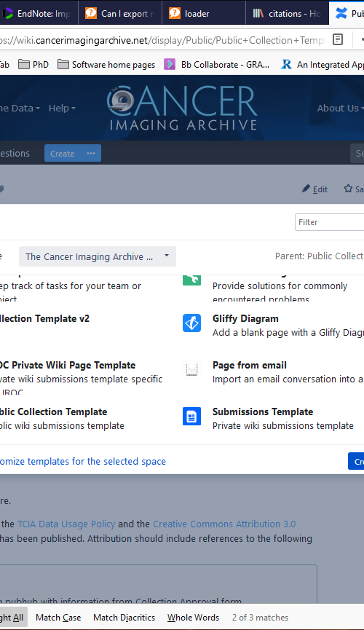Click the Create button

tap(63, 154)
